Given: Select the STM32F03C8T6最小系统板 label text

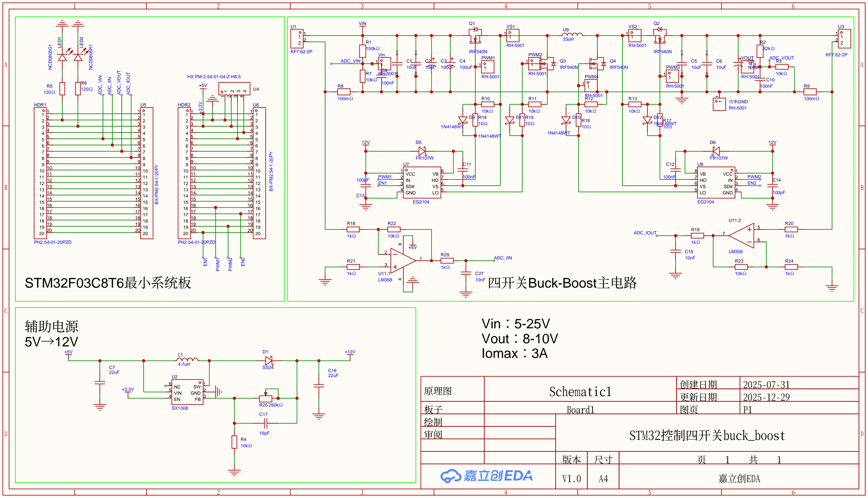Looking at the screenshot, I should (108, 283).
